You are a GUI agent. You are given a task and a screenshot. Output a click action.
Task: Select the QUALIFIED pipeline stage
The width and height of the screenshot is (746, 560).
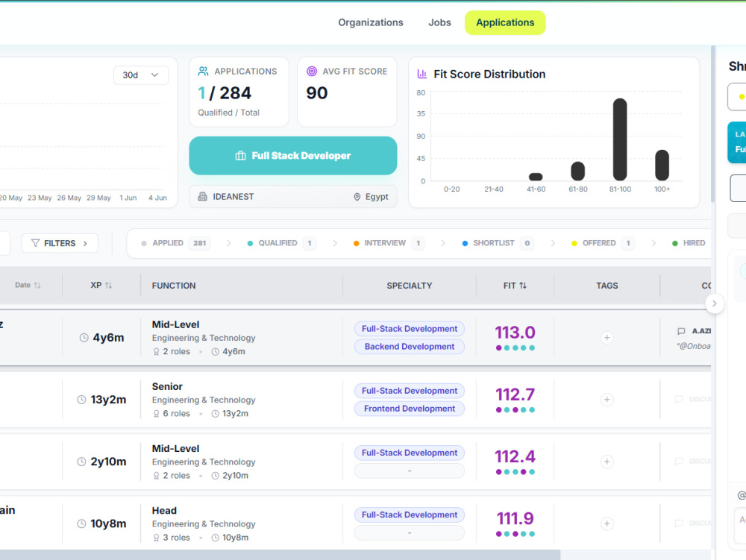click(281, 243)
